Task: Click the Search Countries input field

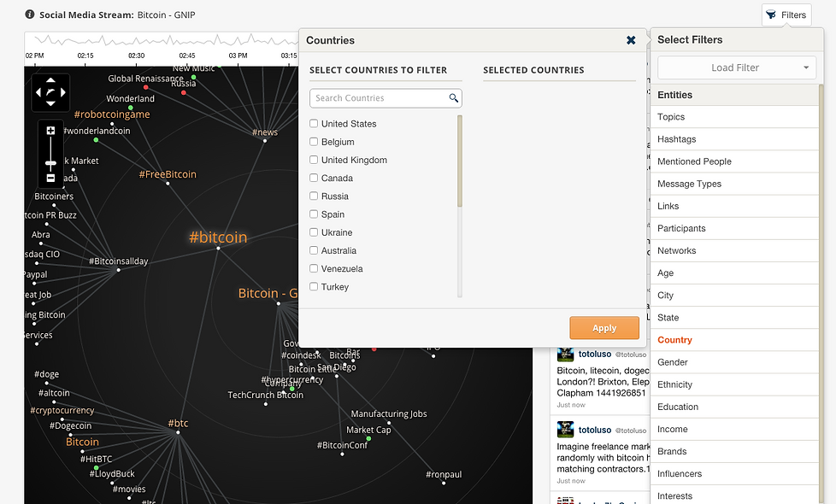Action: point(386,98)
